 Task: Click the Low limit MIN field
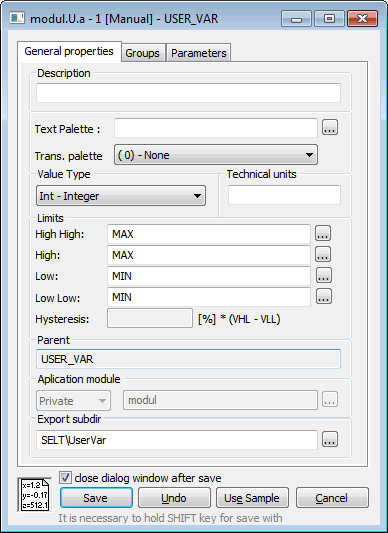(x=209, y=276)
